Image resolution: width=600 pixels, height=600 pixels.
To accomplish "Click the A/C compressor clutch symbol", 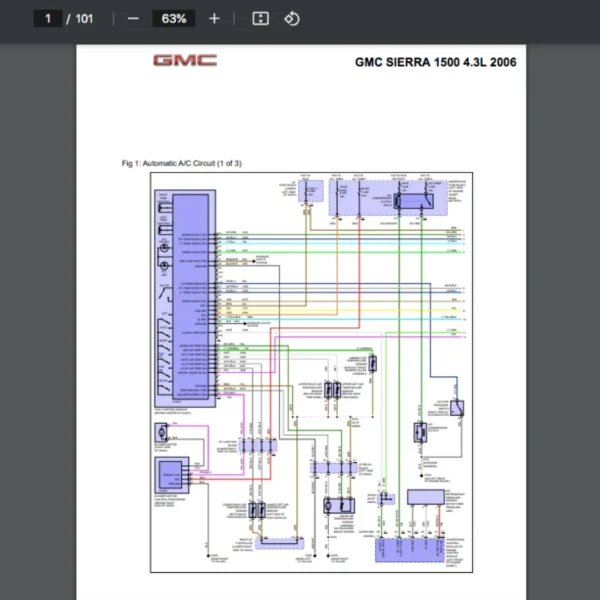I will click(x=420, y=432).
